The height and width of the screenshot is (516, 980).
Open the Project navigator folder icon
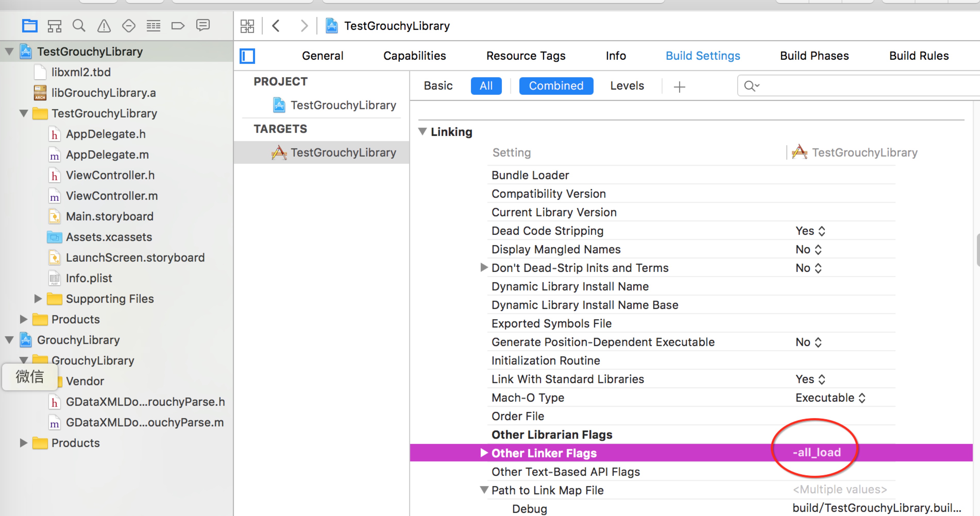coord(30,26)
